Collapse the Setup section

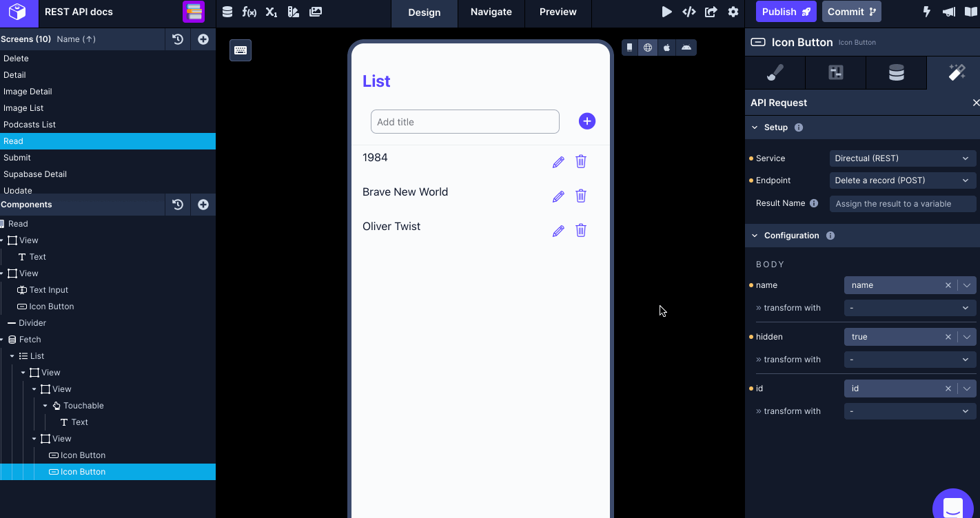point(755,127)
